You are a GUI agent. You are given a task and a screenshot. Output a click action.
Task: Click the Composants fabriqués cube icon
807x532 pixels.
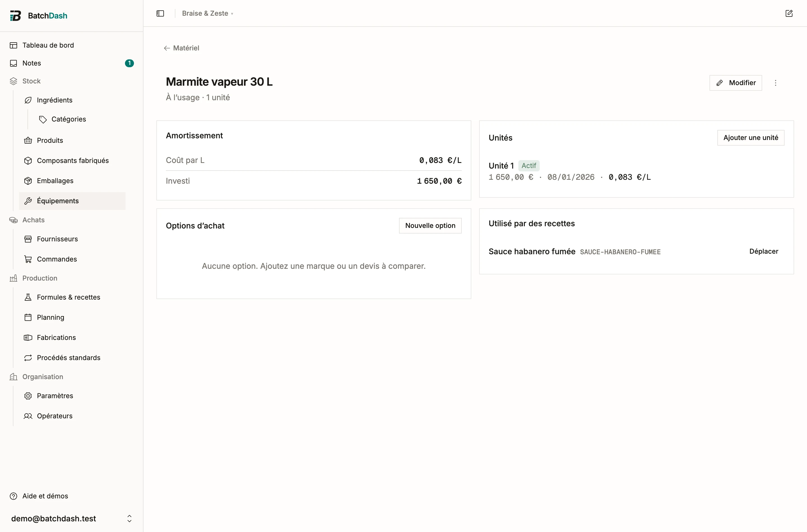pos(28,160)
